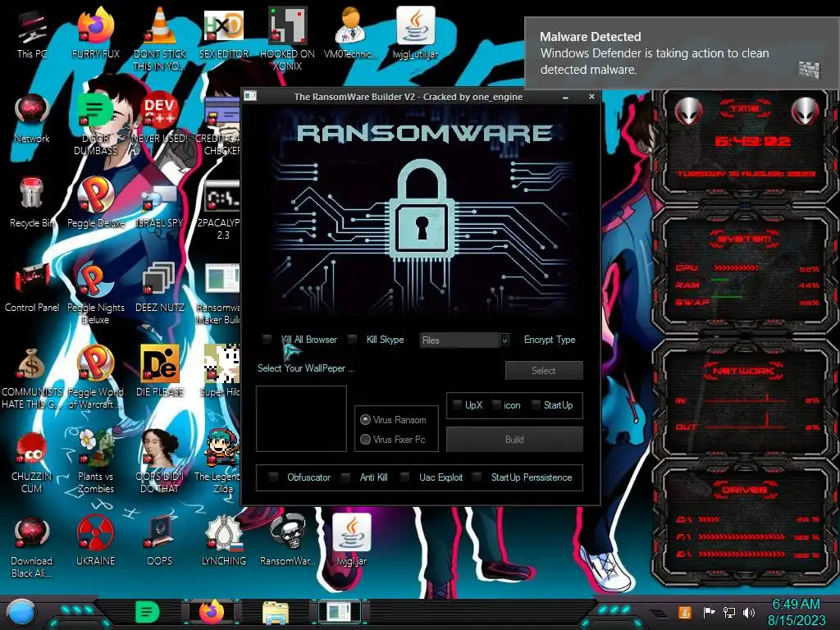Image resolution: width=840 pixels, height=630 pixels.
Task: Select the RansomWare Builder taskbar button
Action: point(340,612)
